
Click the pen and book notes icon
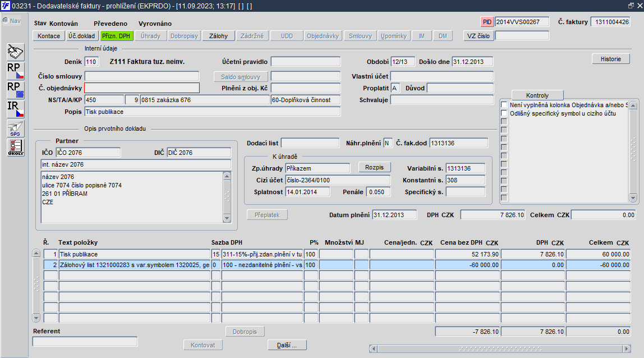click(x=16, y=52)
